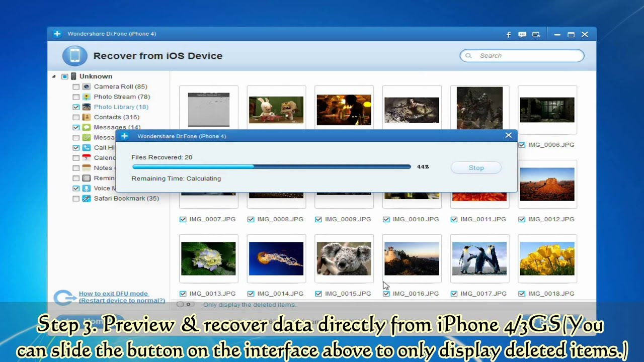The image size is (644, 362).
Task: Click the gray Reminders list icon
Action: [x=87, y=178]
